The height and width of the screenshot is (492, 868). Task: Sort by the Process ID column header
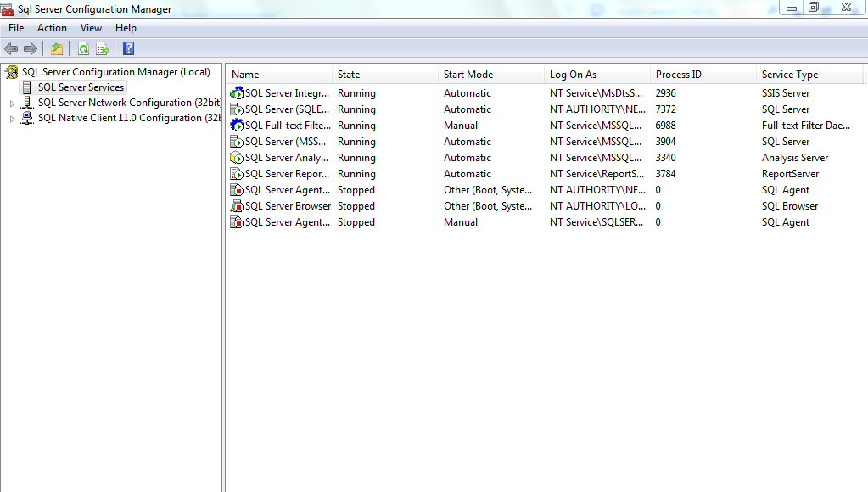(703, 74)
